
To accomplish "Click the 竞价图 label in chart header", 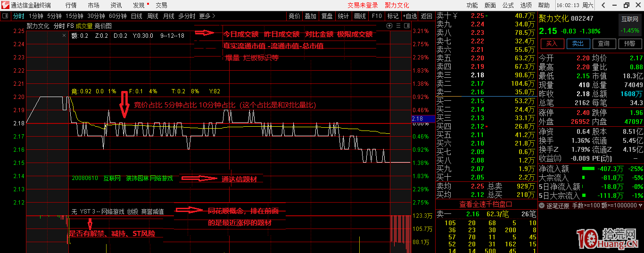I will click(103, 26).
